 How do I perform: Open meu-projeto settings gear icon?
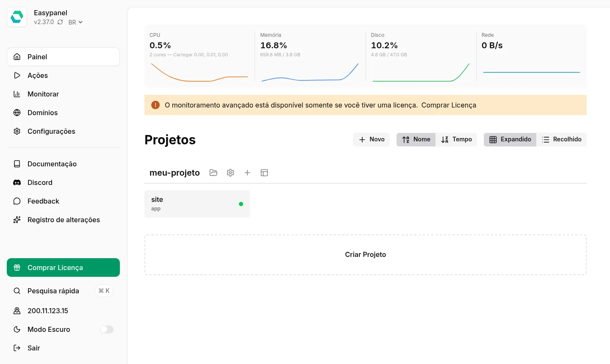click(x=230, y=173)
